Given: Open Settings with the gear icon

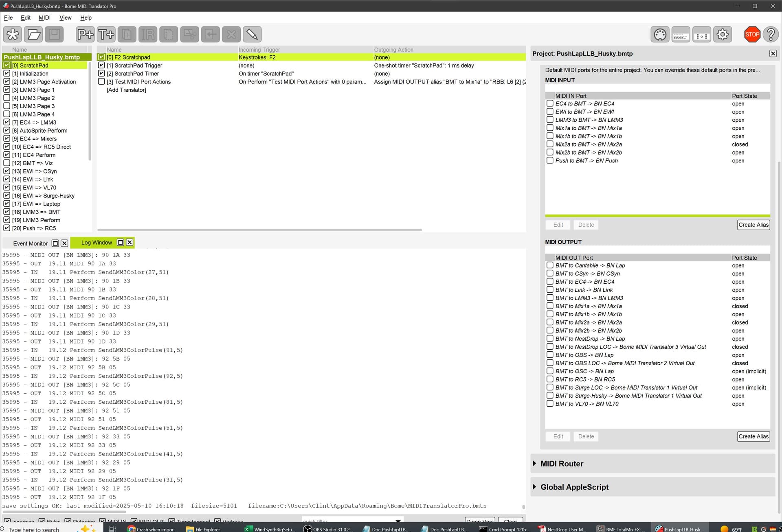Looking at the screenshot, I should click(x=723, y=35).
